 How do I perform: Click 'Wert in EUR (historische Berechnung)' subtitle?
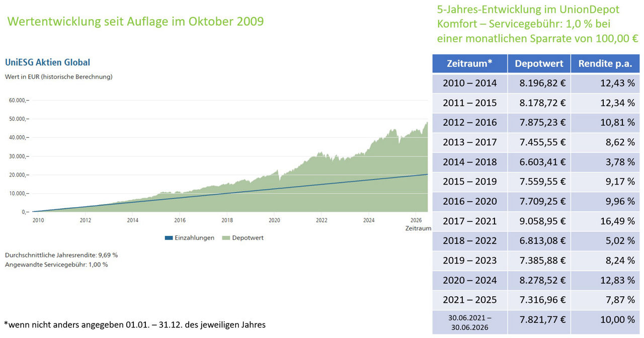58,77
